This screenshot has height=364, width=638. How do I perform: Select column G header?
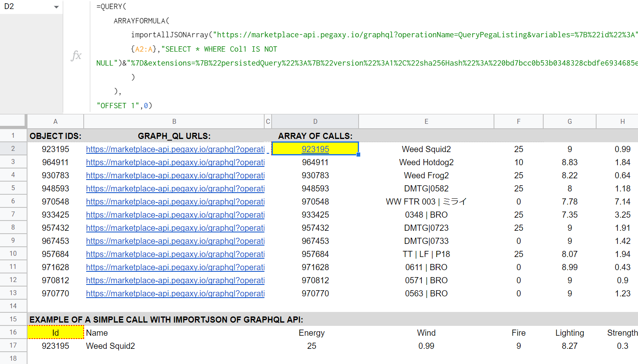[569, 122]
